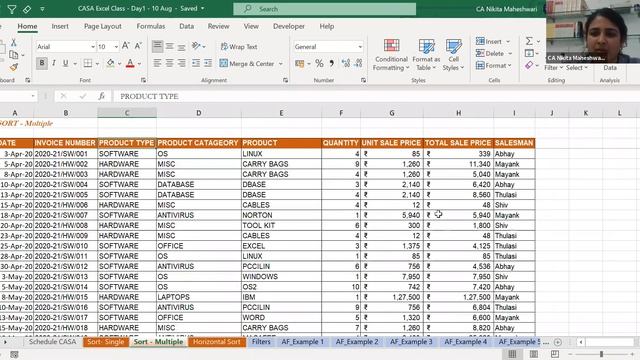640x360 pixels.
Task: Toggle Italic formatting
Action: (x=53, y=63)
